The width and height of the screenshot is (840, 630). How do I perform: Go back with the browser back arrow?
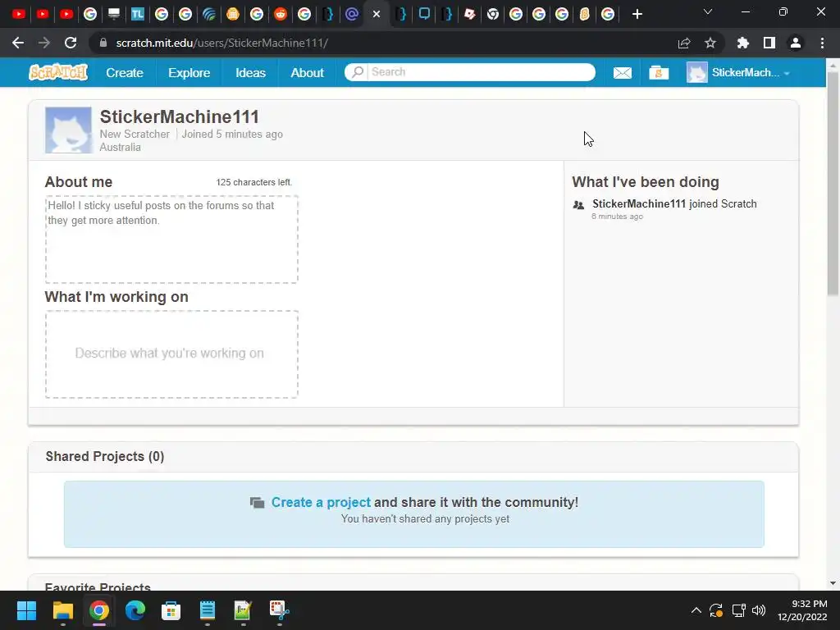tap(18, 43)
